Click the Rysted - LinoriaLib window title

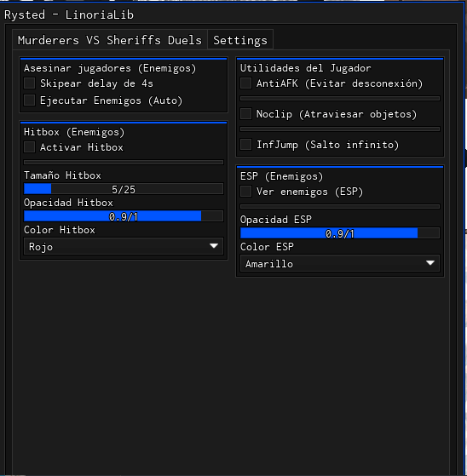[69, 14]
